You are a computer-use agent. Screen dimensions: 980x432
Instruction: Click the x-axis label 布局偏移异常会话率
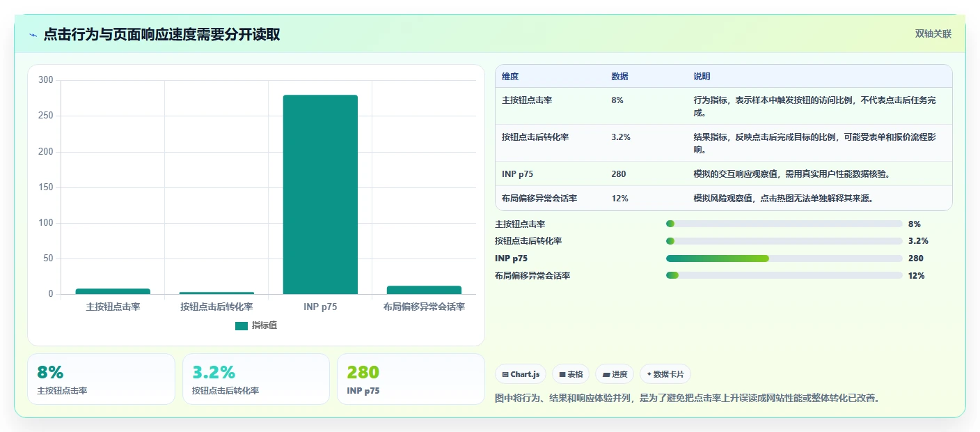pos(424,307)
